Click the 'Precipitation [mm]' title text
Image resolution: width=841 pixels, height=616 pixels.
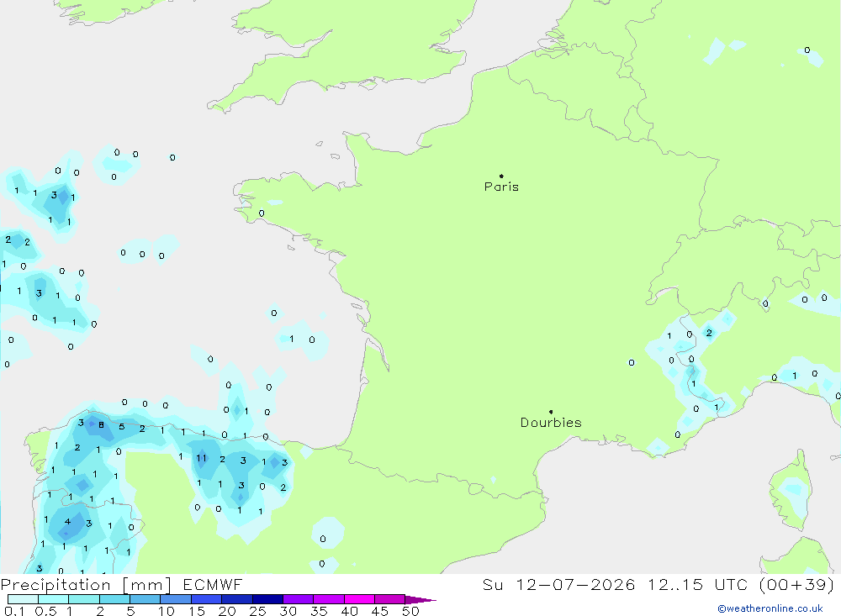click(x=86, y=585)
